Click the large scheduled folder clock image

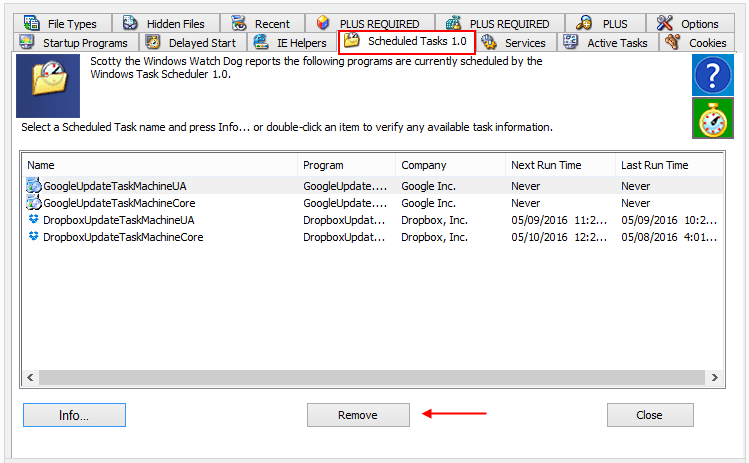pyautogui.click(x=48, y=86)
